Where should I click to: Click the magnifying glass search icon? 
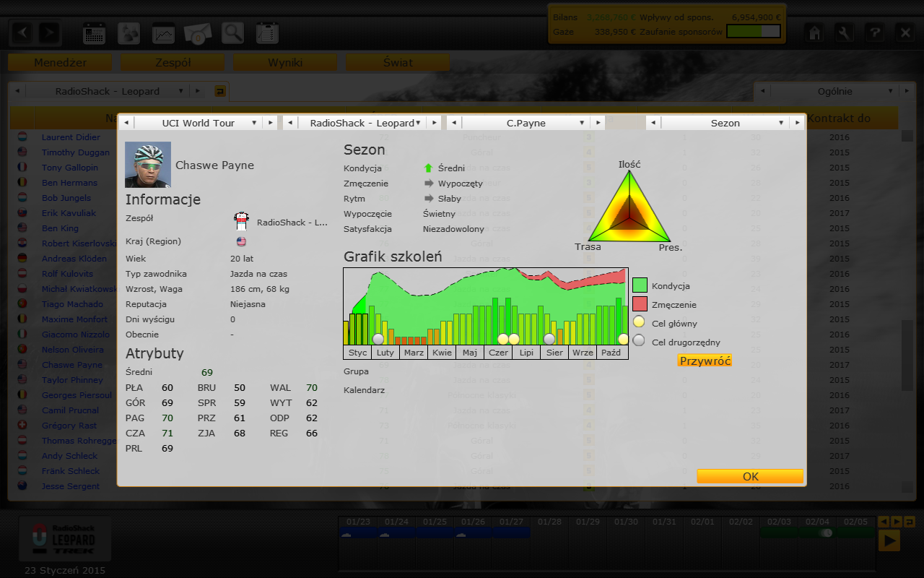[232, 33]
